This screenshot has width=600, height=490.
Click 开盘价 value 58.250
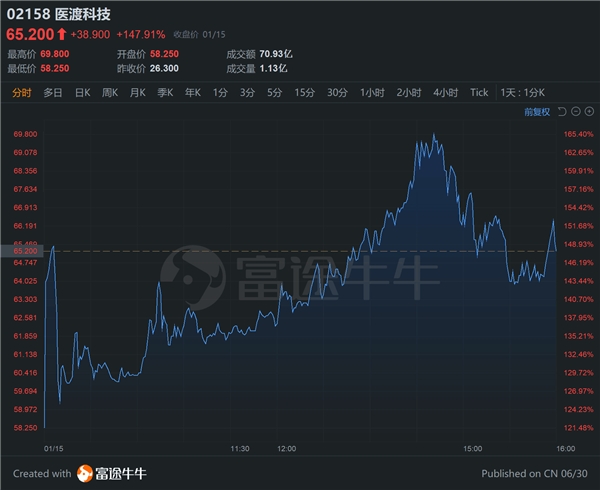(x=164, y=54)
